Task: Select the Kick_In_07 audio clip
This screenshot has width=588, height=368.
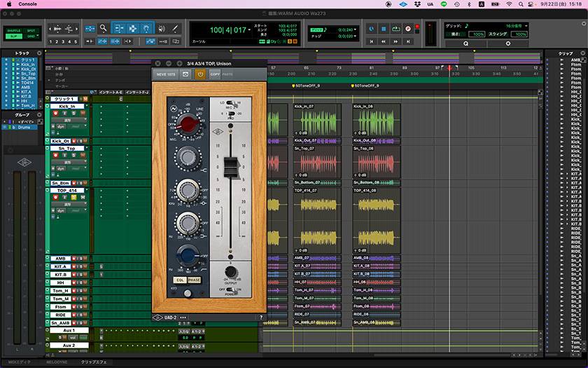Action: (317, 121)
